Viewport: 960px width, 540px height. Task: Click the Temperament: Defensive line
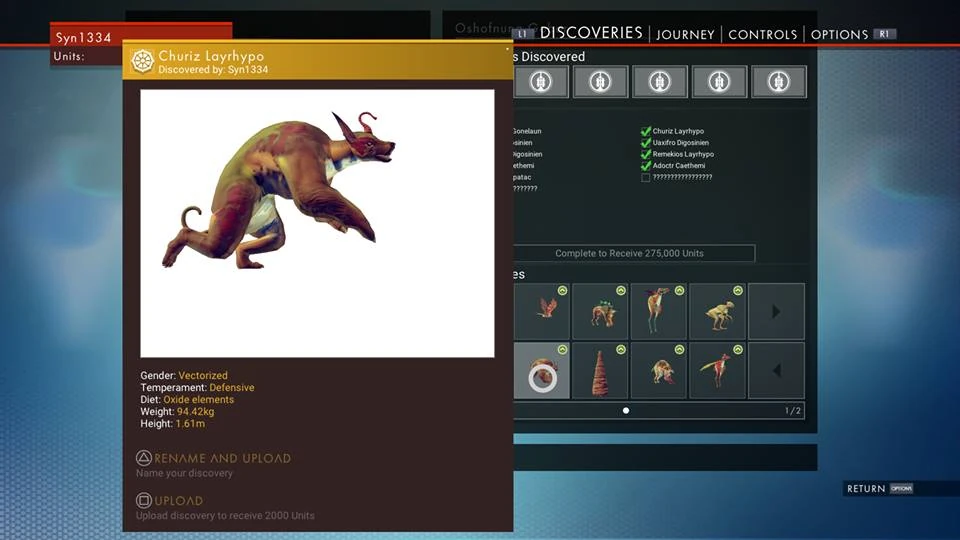coord(197,388)
